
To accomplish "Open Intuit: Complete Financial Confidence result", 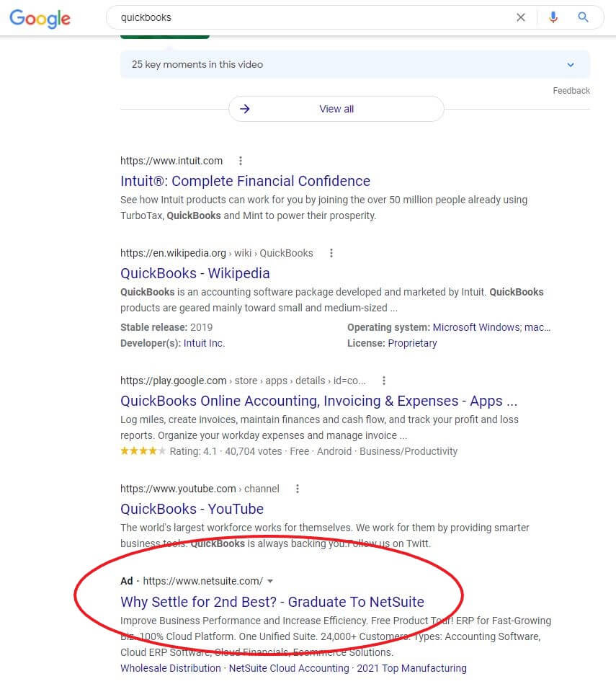I will click(245, 181).
